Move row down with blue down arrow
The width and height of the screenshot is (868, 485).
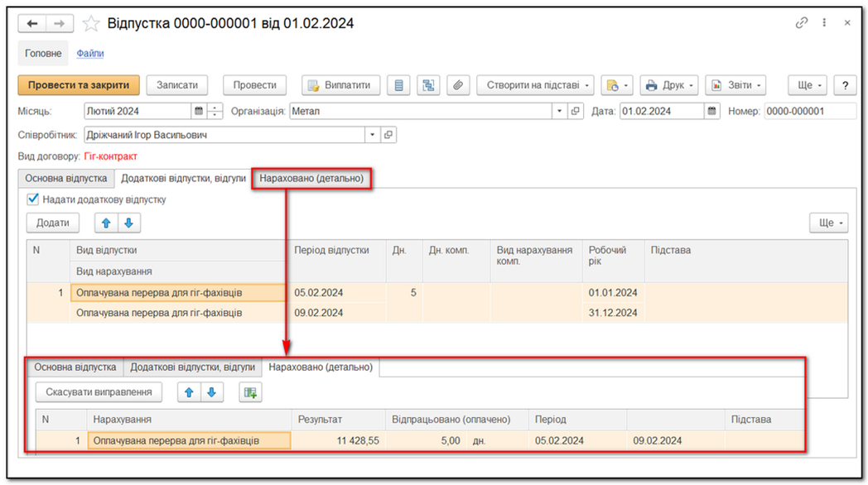click(128, 223)
